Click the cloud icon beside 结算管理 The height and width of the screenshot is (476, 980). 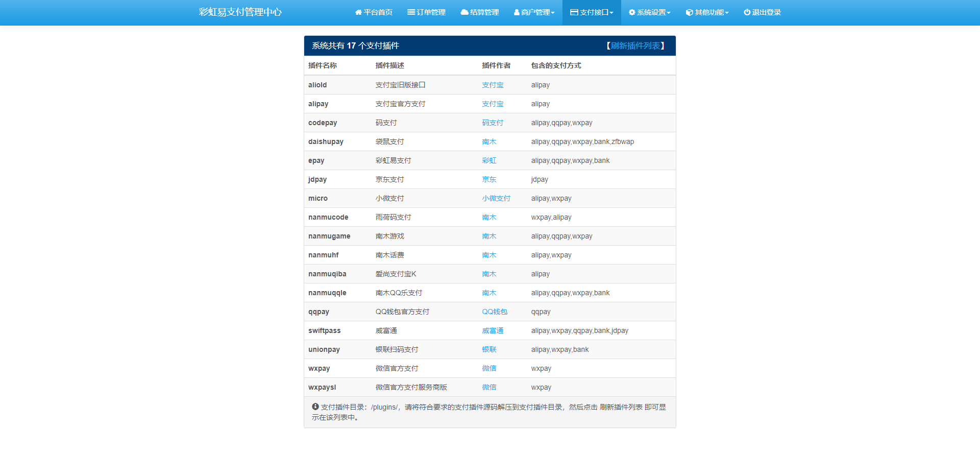point(464,12)
